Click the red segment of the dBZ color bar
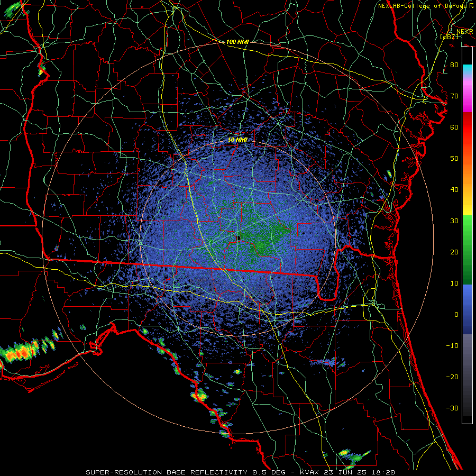This screenshot has width=476, height=476. (467, 127)
